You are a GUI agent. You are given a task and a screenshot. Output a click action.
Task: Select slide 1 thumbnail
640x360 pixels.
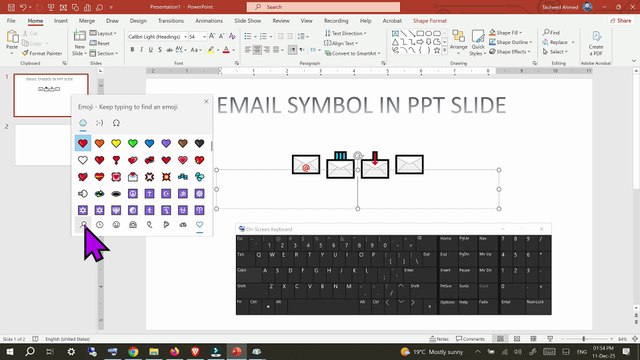[51, 95]
